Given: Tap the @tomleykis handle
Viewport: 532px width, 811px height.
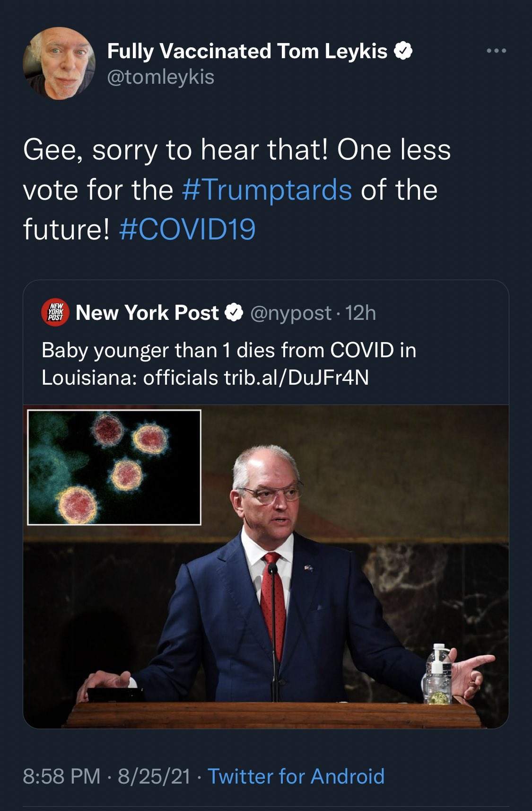Looking at the screenshot, I should [x=161, y=77].
